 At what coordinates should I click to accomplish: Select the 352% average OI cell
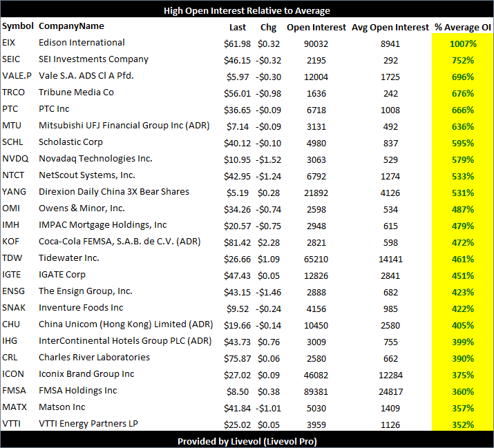pos(463,425)
